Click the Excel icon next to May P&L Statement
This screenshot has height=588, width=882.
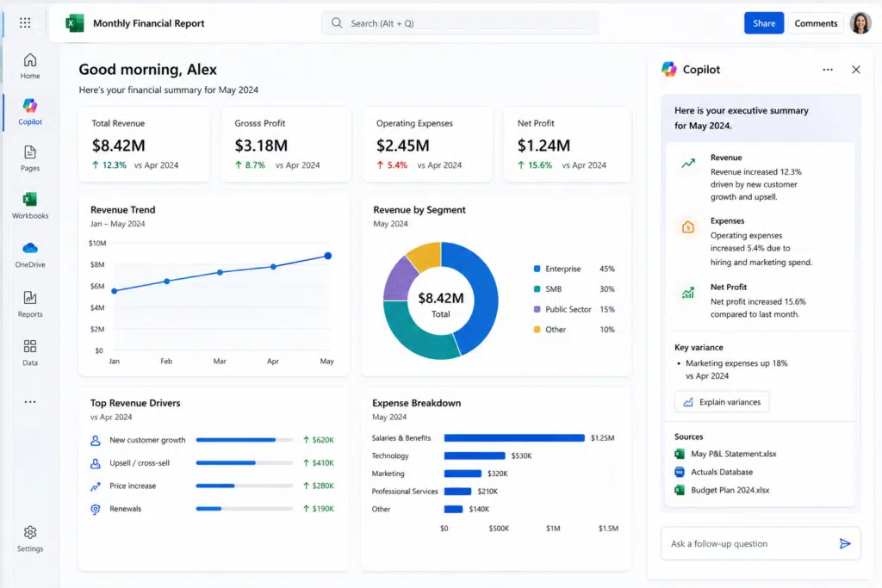(x=680, y=454)
